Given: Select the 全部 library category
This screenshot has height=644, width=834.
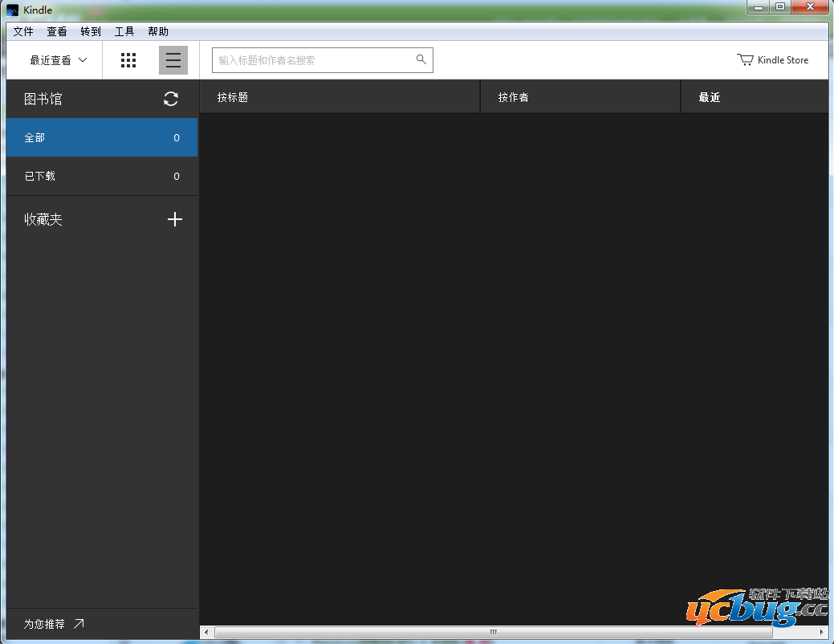Looking at the screenshot, I should tap(102, 138).
